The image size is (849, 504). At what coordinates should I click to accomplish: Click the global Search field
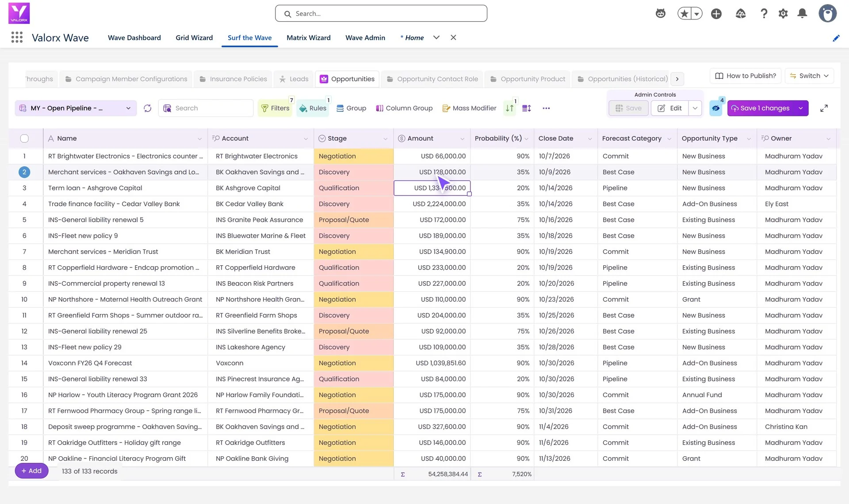(x=381, y=14)
